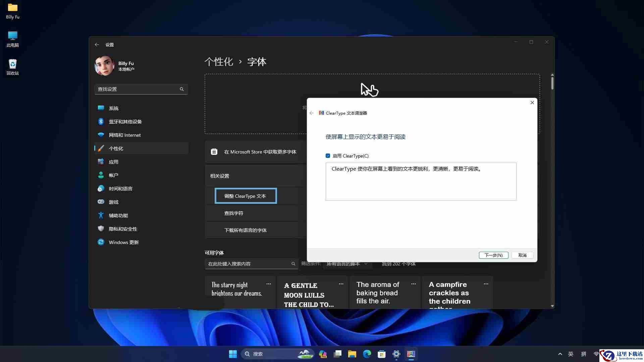Click the back arrow in Settings title bar
Image resolution: width=644 pixels, height=362 pixels.
[97, 45]
